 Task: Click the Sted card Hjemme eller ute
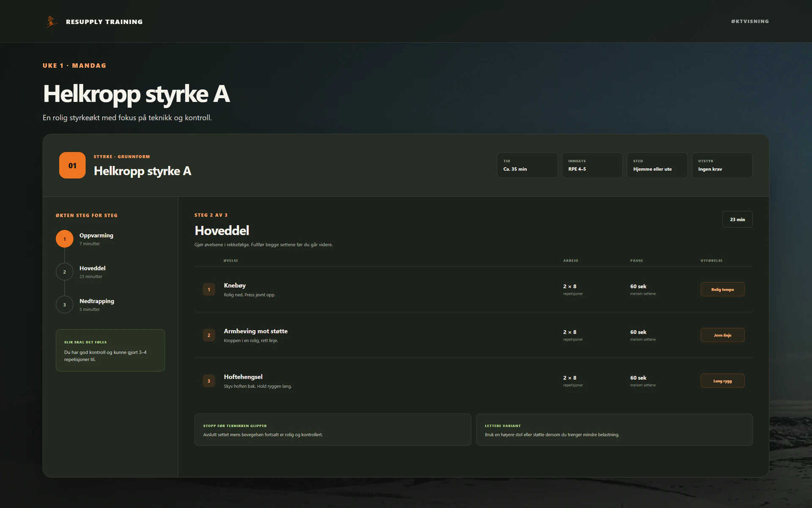pyautogui.click(x=657, y=166)
